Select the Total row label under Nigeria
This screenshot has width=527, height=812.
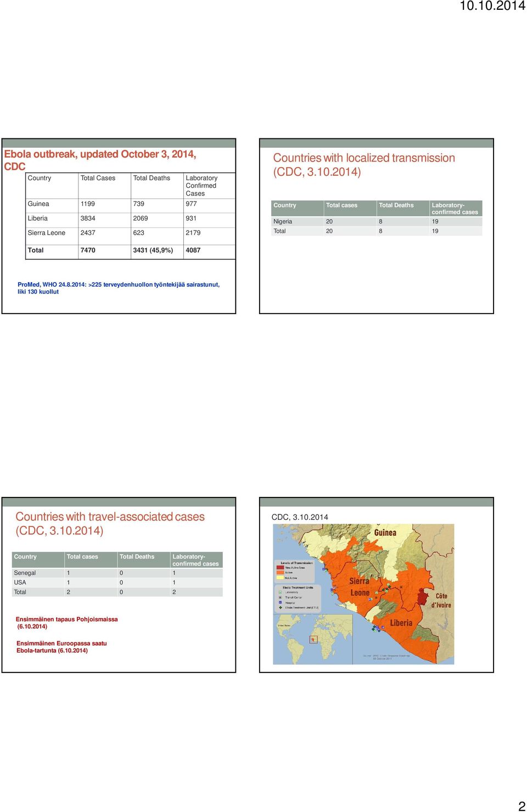pyautogui.click(x=279, y=231)
